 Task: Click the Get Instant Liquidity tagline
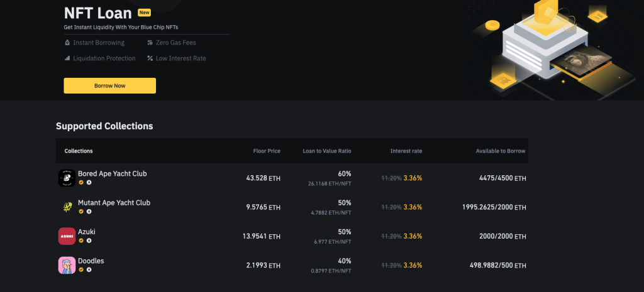(121, 27)
